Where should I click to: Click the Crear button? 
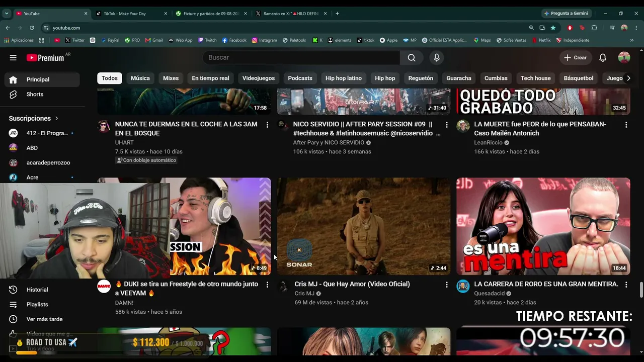point(575,58)
